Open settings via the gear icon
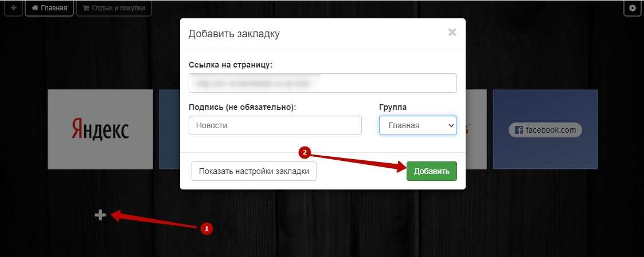Image resolution: width=644 pixels, height=257 pixels. (633, 8)
